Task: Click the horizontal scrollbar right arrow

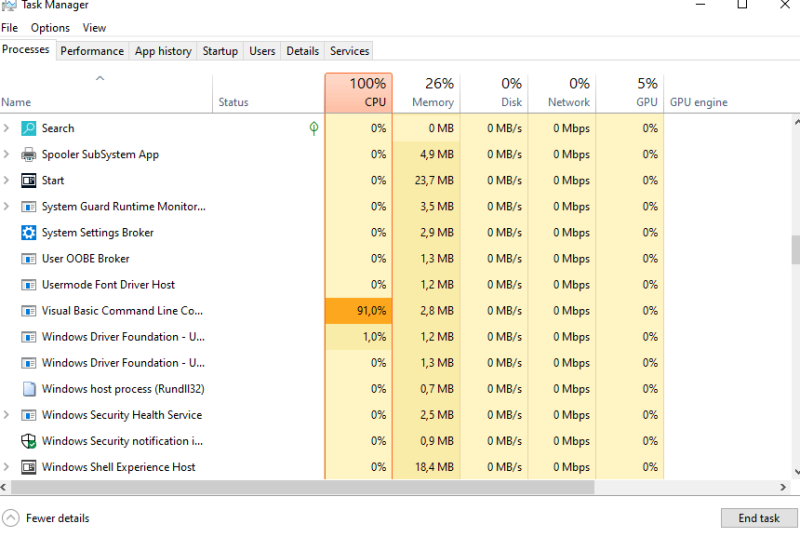Action: click(x=783, y=488)
